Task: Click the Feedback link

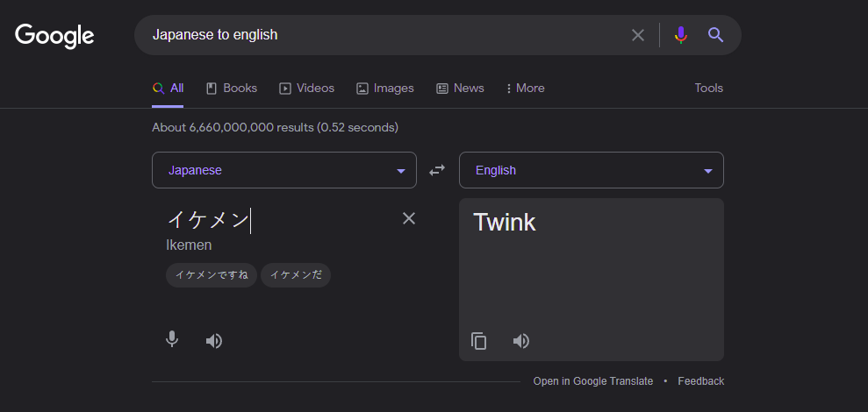Action: point(700,381)
